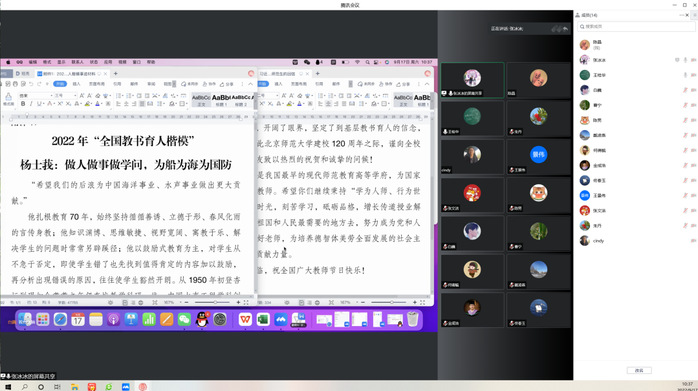Open Numbers from the dock

click(149, 319)
